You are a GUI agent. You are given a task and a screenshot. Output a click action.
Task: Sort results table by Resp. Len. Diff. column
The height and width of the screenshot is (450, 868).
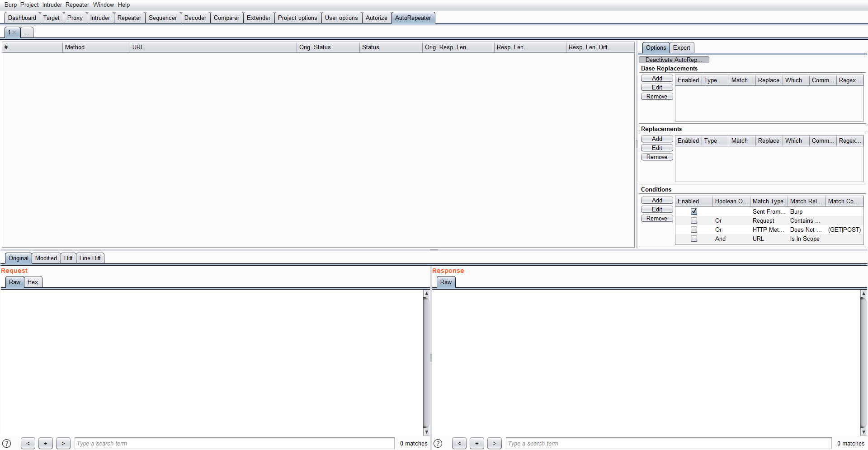[x=600, y=47]
